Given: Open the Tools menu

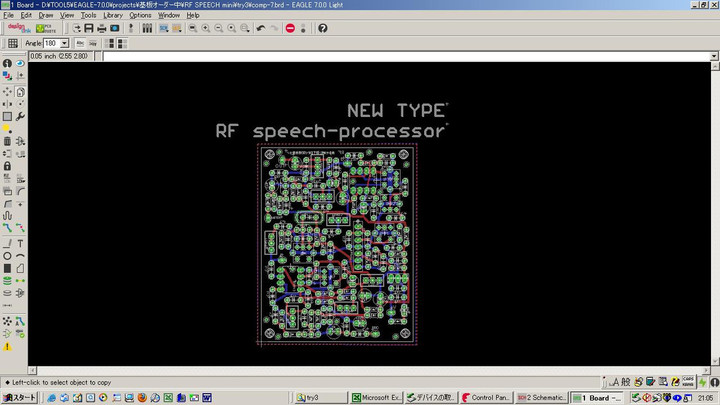Looking at the screenshot, I should (89, 15).
